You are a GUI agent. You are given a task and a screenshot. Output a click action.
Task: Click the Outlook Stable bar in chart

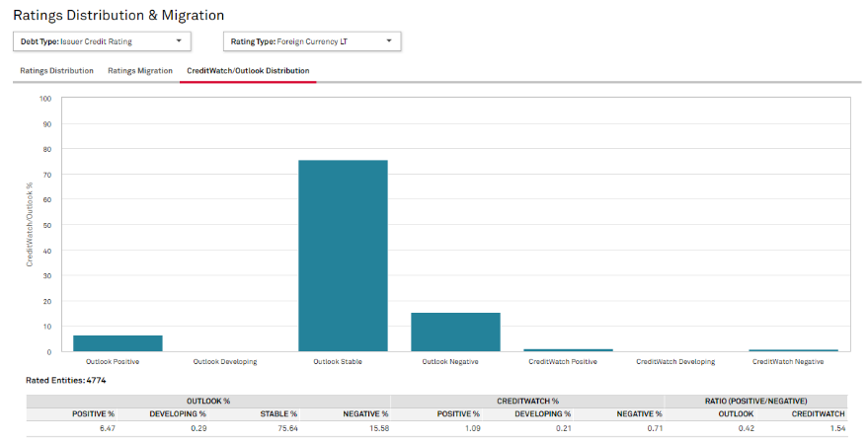click(343, 255)
